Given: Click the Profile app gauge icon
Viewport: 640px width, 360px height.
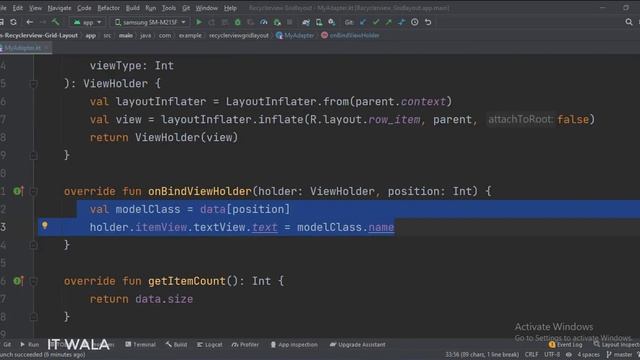Looking at the screenshot, I should (264, 22).
